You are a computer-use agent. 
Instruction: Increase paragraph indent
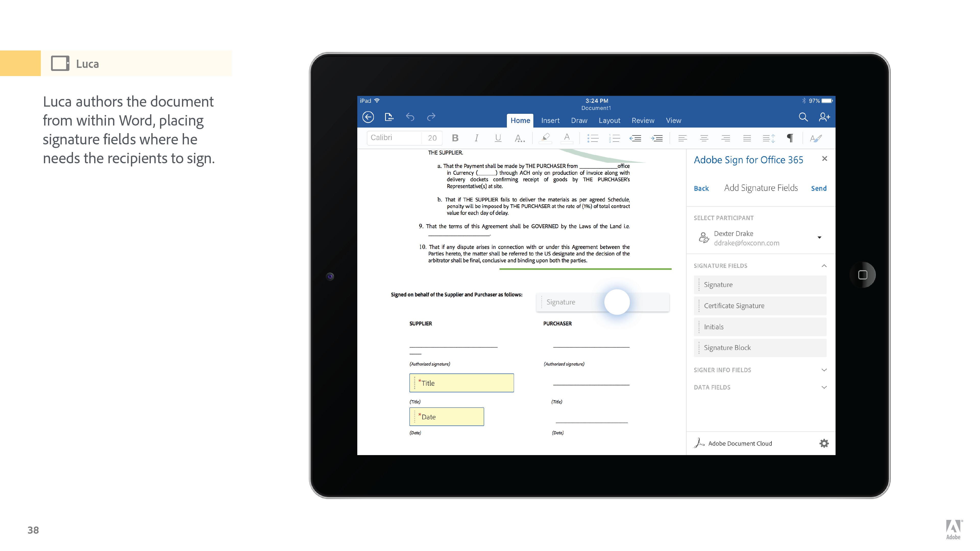click(657, 138)
